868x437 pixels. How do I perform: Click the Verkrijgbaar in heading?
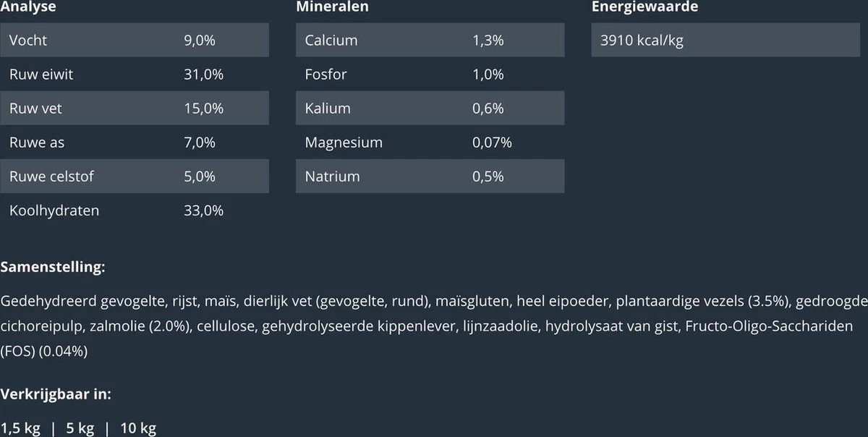click(x=56, y=394)
